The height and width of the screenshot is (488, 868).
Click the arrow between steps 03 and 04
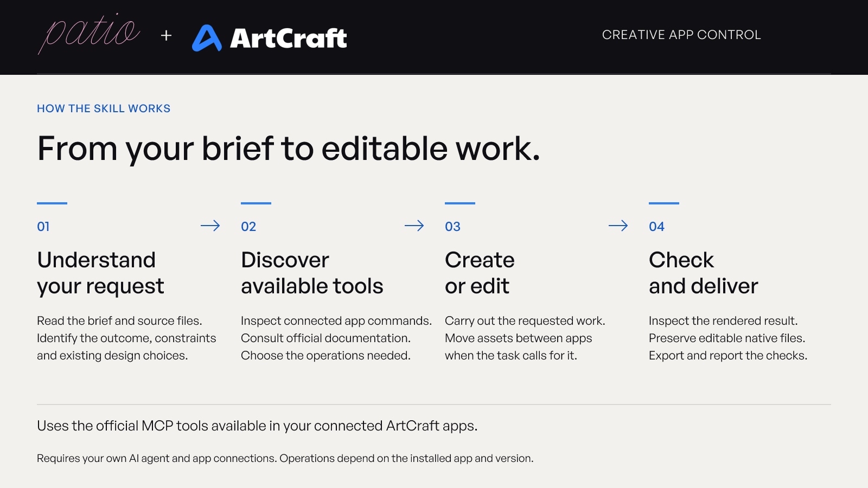click(618, 226)
